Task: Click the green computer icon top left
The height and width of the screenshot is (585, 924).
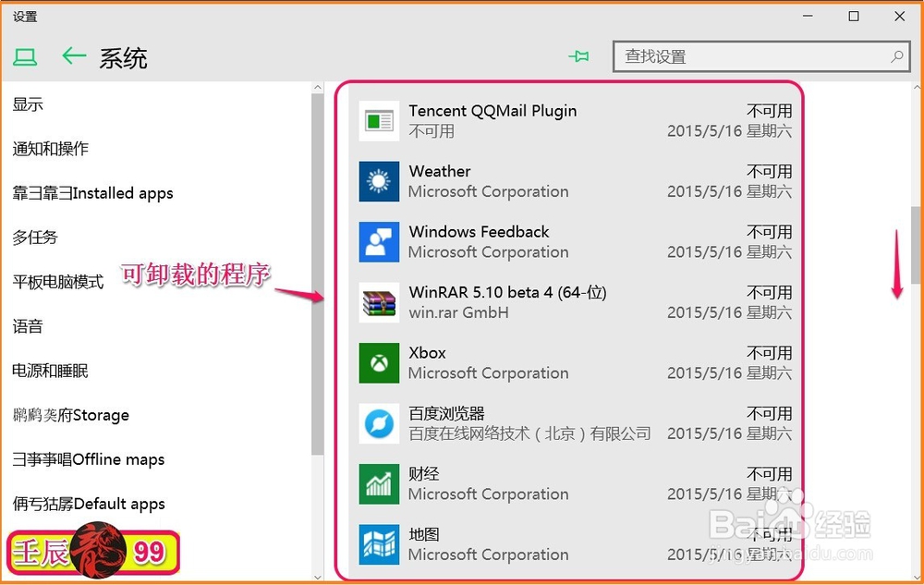Action: tap(26, 56)
